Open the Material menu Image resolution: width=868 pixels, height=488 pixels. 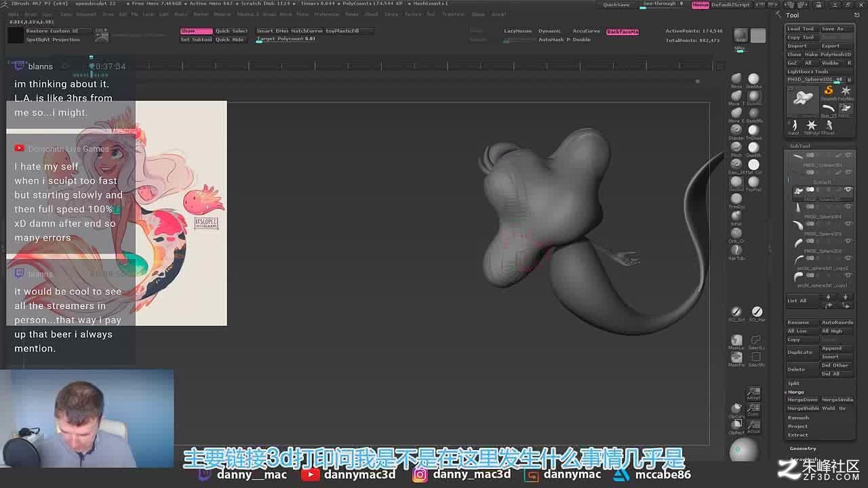coord(222,14)
